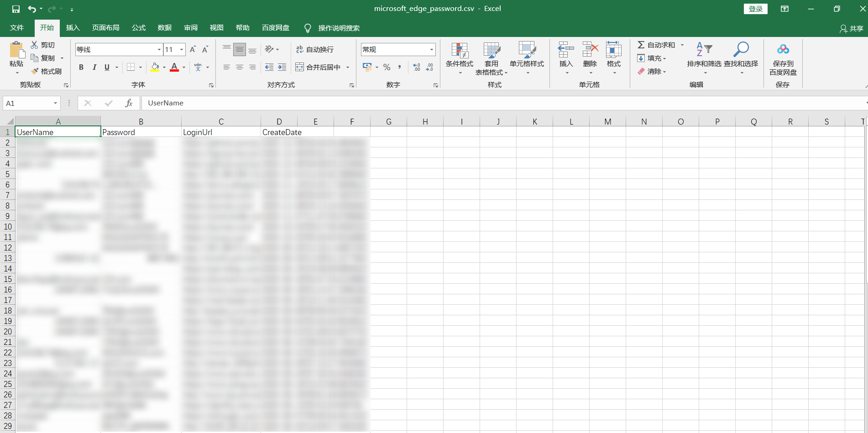Open Find and Select (查找和选择)
The height and width of the screenshot is (433, 868).
tap(741, 58)
